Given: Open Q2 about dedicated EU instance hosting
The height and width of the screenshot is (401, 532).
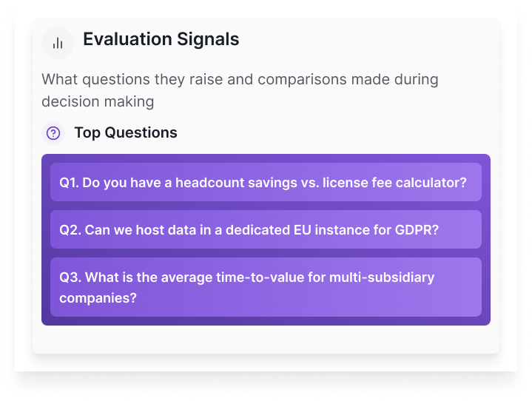Looking at the screenshot, I should [x=266, y=229].
